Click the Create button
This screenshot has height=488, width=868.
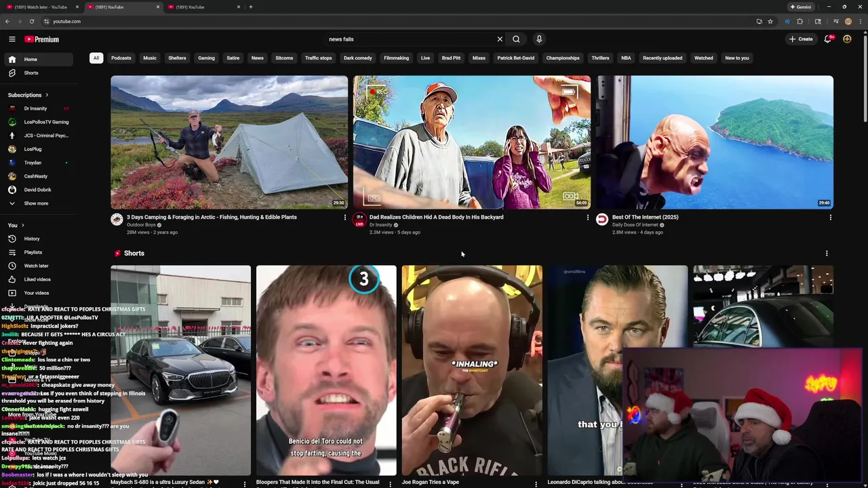(801, 39)
